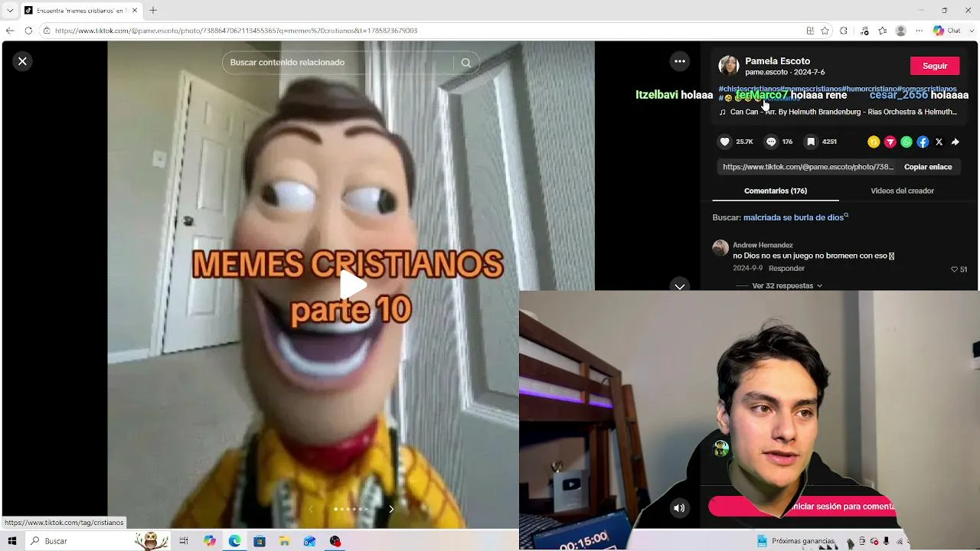Reload the TikTok page
This screenshot has width=980, height=551.
[28, 31]
